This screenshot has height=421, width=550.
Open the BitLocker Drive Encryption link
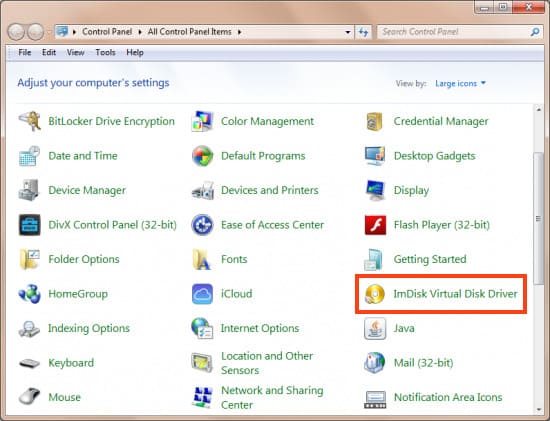point(112,121)
